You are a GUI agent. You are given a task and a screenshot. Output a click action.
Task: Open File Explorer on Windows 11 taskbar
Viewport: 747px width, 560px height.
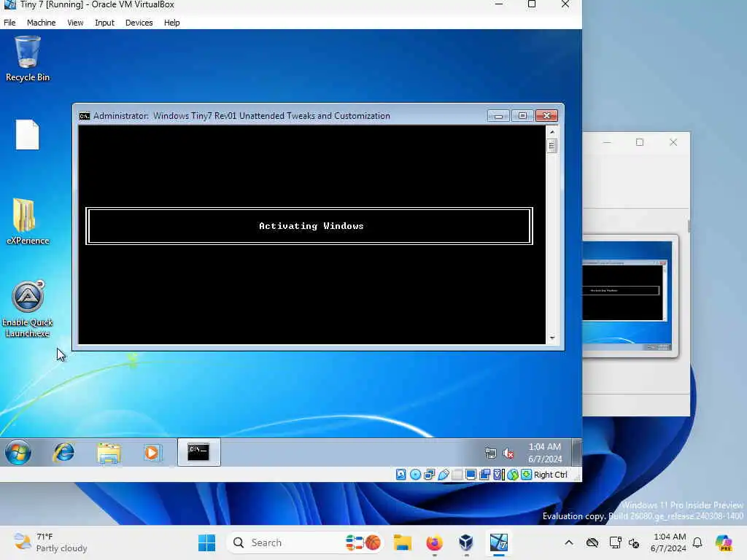point(403,542)
